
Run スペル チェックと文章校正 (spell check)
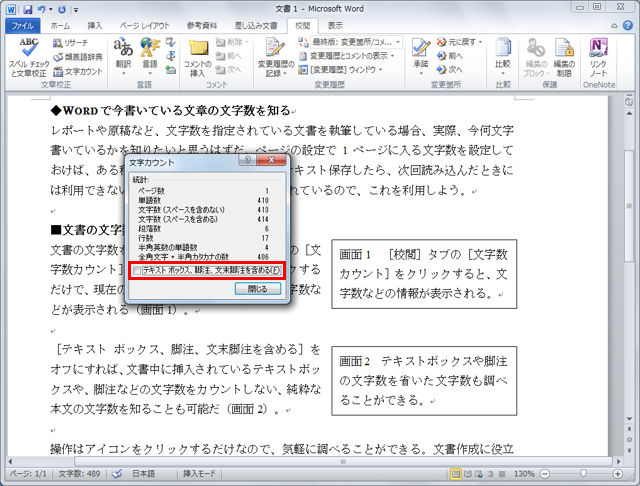[x=29, y=57]
